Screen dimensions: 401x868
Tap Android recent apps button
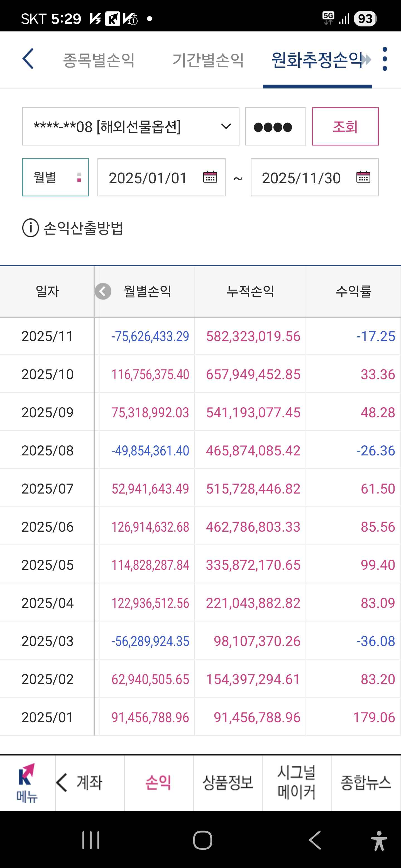pyautogui.click(x=91, y=840)
